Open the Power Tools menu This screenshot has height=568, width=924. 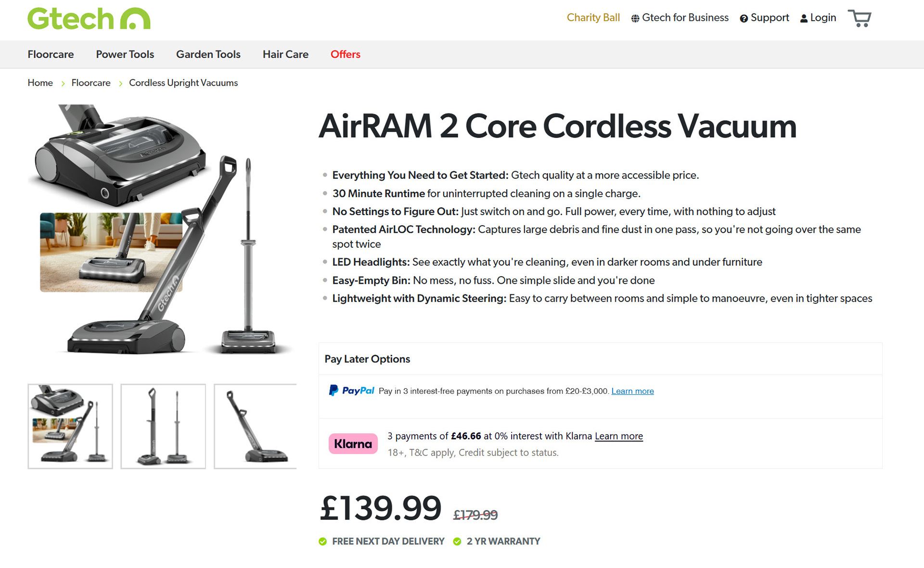click(x=125, y=54)
